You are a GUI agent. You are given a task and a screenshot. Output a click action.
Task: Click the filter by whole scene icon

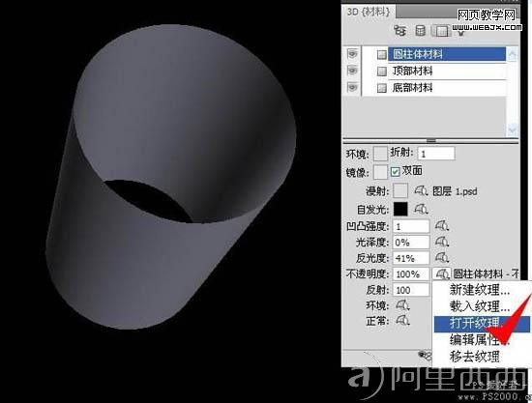pyautogui.click(x=400, y=31)
